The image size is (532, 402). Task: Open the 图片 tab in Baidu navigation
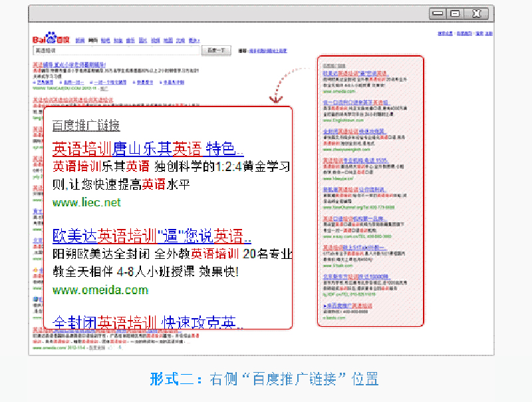coord(143,41)
